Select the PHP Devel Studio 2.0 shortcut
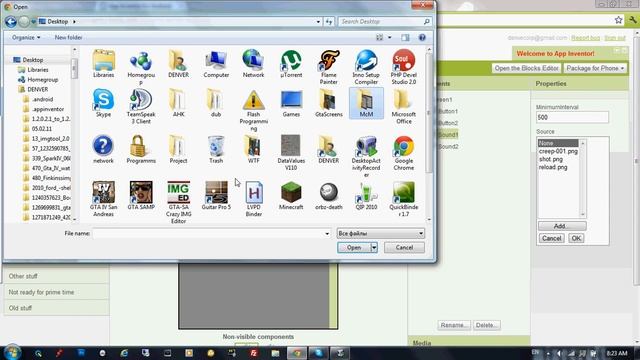Screen dimensions: 640x360 [x=404, y=67]
